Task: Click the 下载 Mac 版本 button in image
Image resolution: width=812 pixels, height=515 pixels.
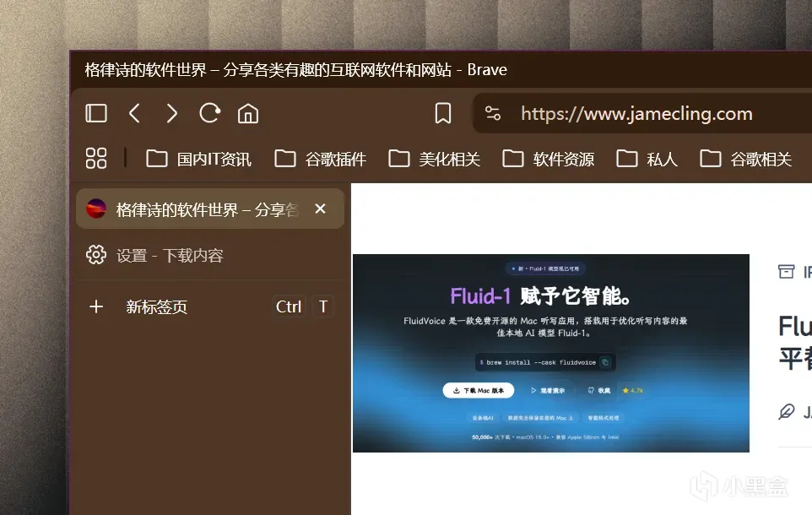Action: click(479, 391)
